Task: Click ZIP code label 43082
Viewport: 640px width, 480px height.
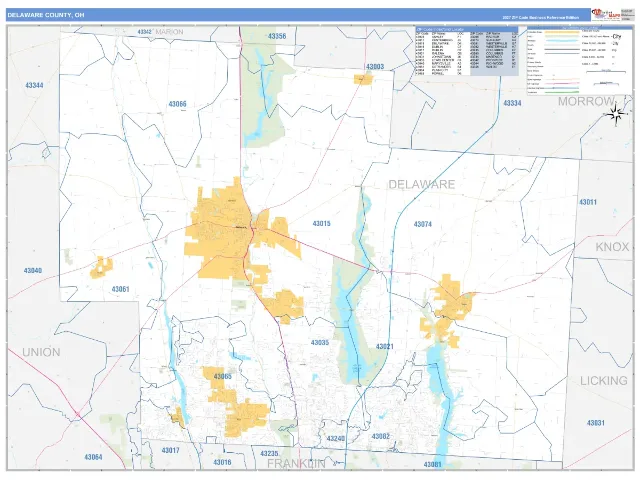Action: [x=380, y=436]
